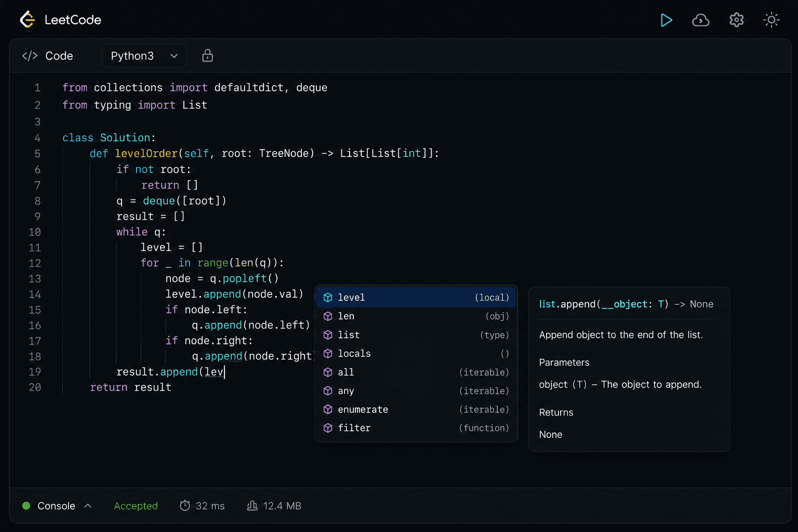Choose the locals suggestion entry
Viewport: 798px width, 532px height.
click(x=416, y=353)
